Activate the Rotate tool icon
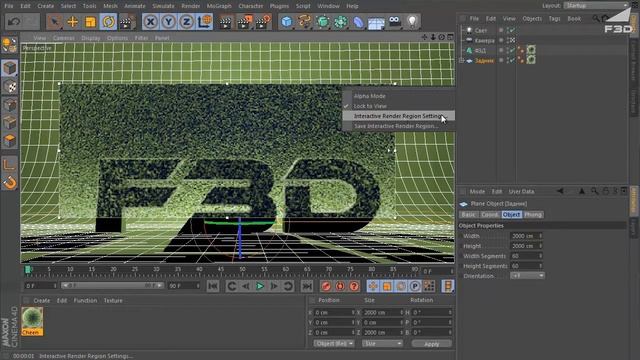 [108, 22]
